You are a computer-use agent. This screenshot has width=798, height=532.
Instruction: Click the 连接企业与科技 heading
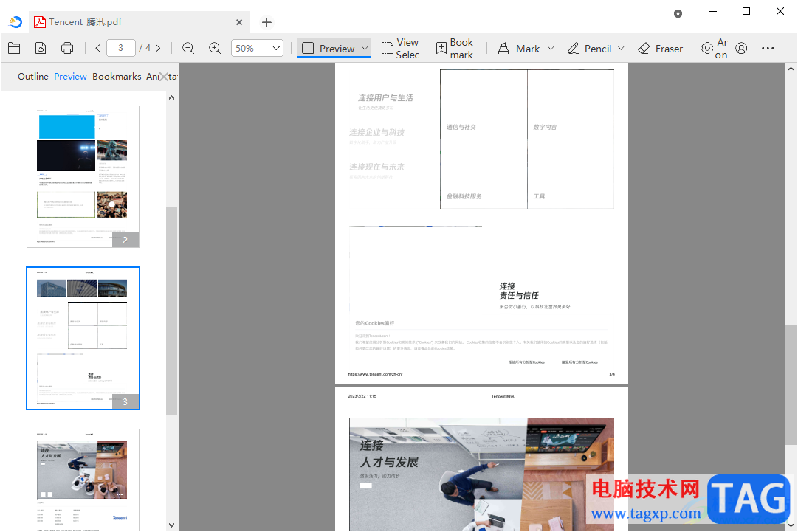click(376, 132)
